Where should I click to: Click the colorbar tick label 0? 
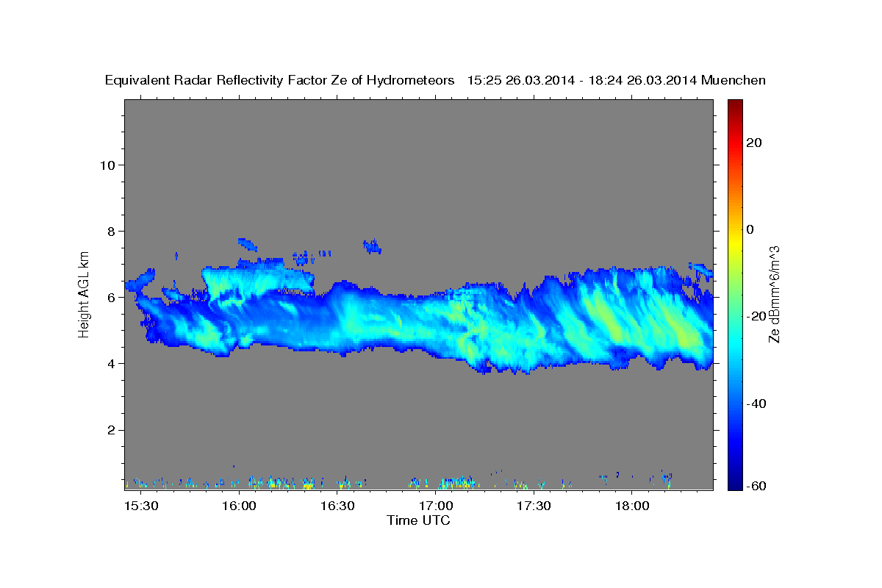click(x=750, y=229)
